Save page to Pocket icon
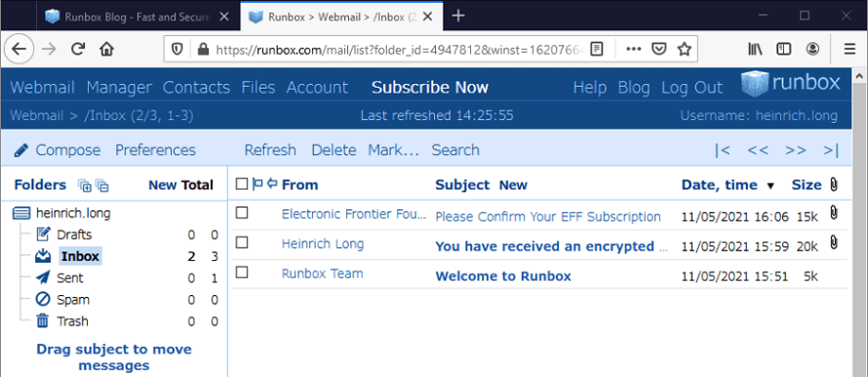 [x=658, y=50]
